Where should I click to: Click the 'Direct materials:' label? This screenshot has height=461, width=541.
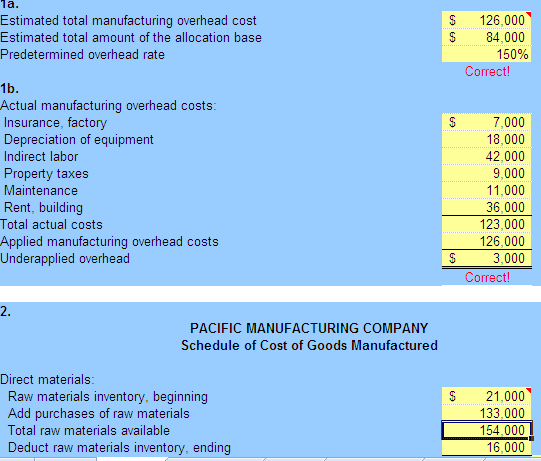click(47, 379)
